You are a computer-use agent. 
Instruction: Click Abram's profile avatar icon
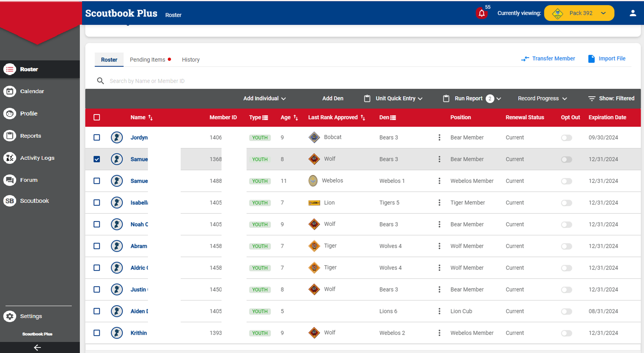[117, 246]
